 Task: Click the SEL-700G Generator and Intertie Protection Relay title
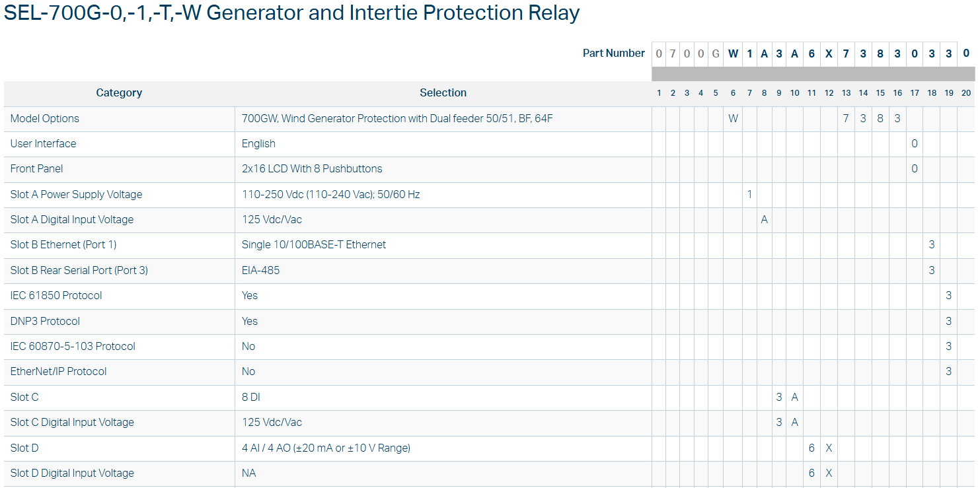click(x=291, y=13)
